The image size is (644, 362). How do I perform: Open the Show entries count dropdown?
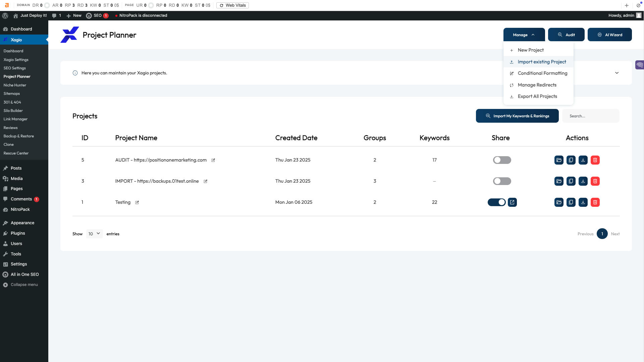94,234
